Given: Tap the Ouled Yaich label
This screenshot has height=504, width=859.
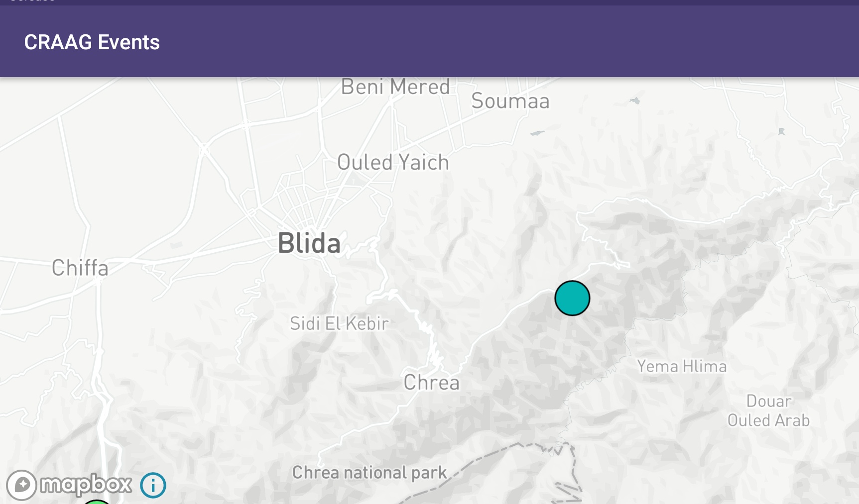Looking at the screenshot, I should [393, 163].
